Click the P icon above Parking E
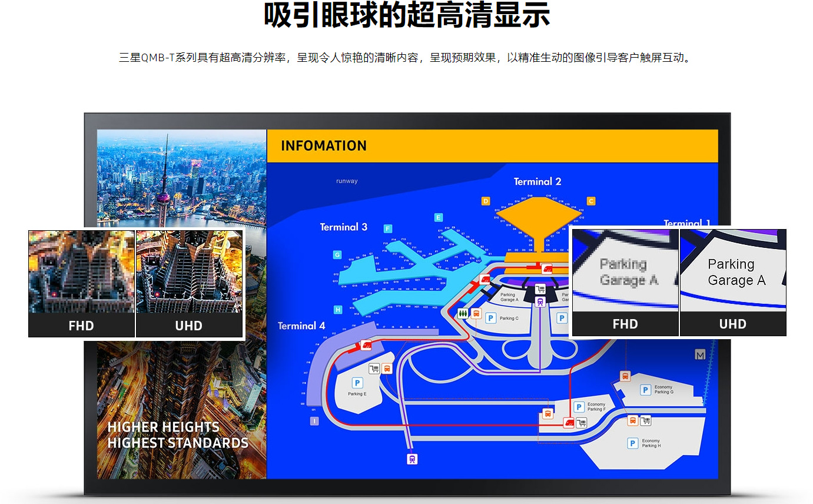The height and width of the screenshot is (504, 813). pos(357,383)
